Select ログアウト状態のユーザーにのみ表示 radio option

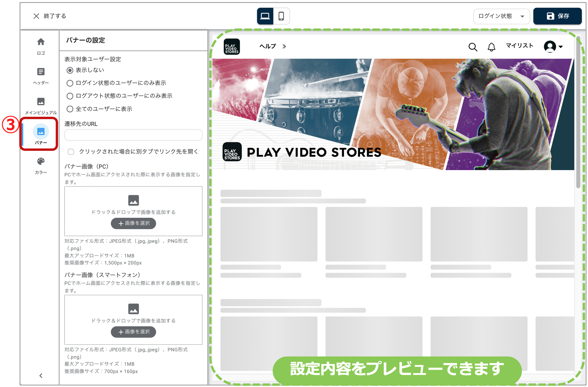70,96
